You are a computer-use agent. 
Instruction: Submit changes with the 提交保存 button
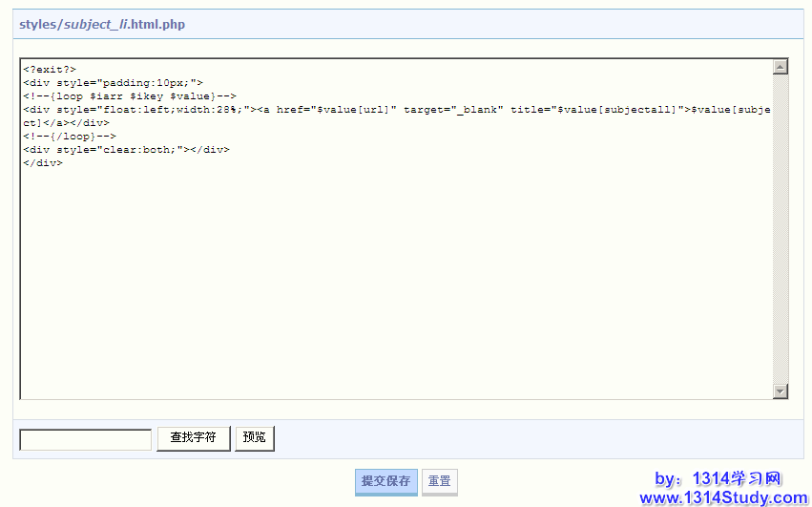click(385, 481)
